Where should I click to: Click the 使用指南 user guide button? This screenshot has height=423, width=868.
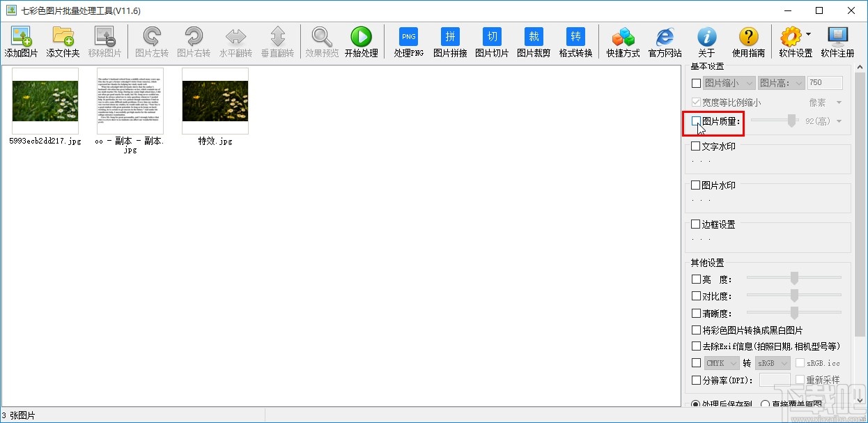[x=748, y=42]
